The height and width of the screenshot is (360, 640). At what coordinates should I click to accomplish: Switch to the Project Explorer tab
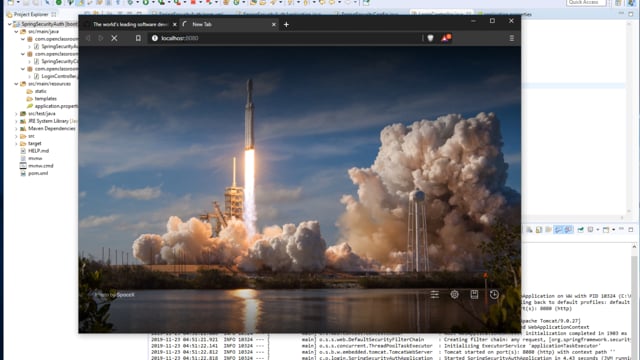31,14
